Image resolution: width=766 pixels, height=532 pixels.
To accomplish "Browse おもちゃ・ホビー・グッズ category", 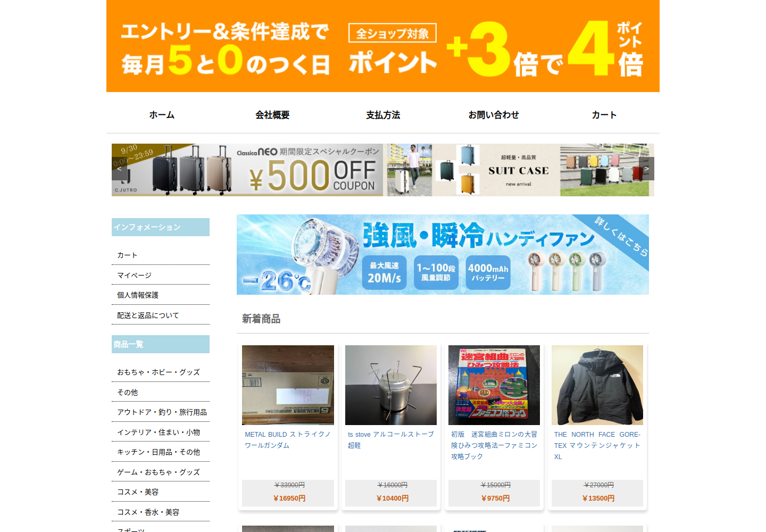I will pyautogui.click(x=159, y=372).
